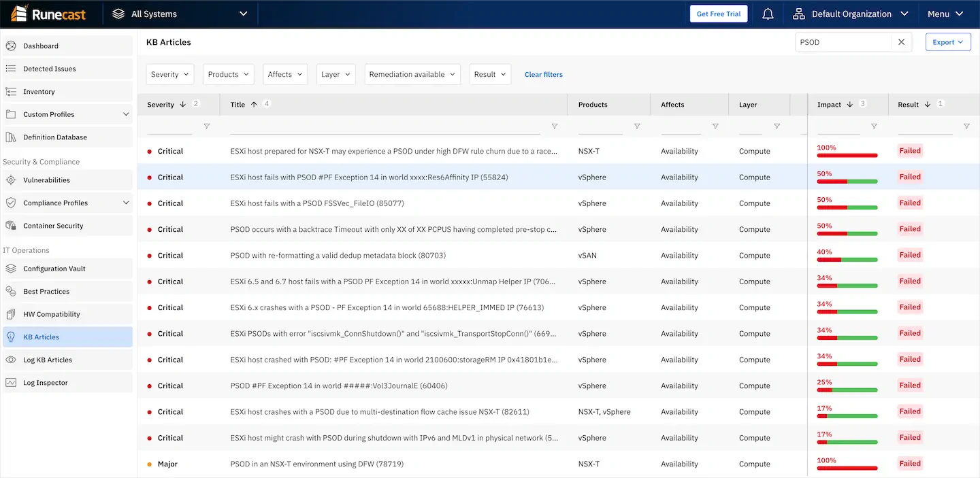Open the notifications bell

click(x=768, y=14)
